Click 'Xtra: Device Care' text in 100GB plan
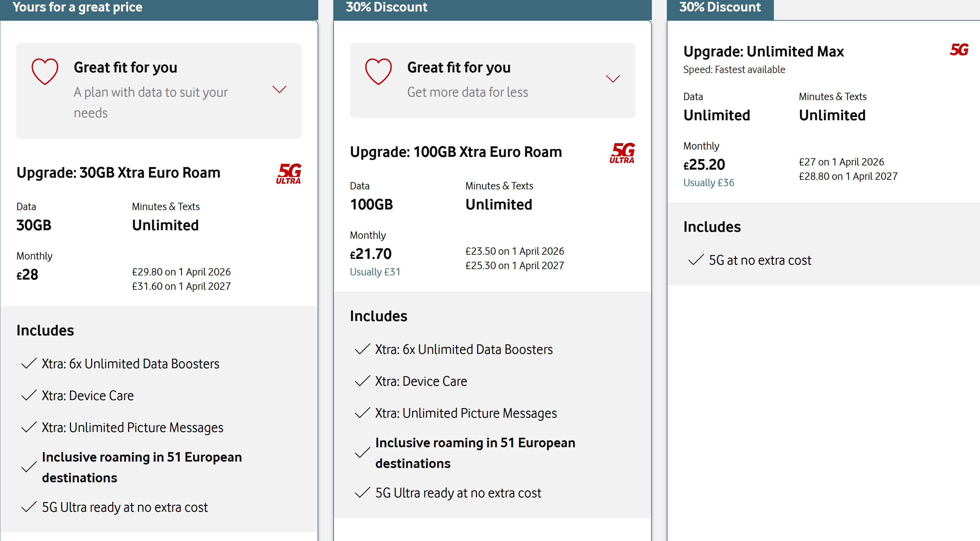This screenshot has height=541, width=980. pyautogui.click(x=421, y=382)
